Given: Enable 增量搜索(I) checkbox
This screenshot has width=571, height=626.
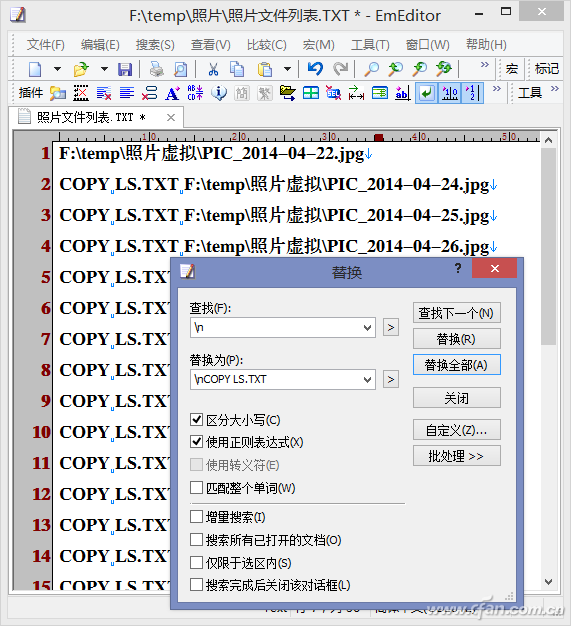Looking at the screenshot, I should [196, 517].
